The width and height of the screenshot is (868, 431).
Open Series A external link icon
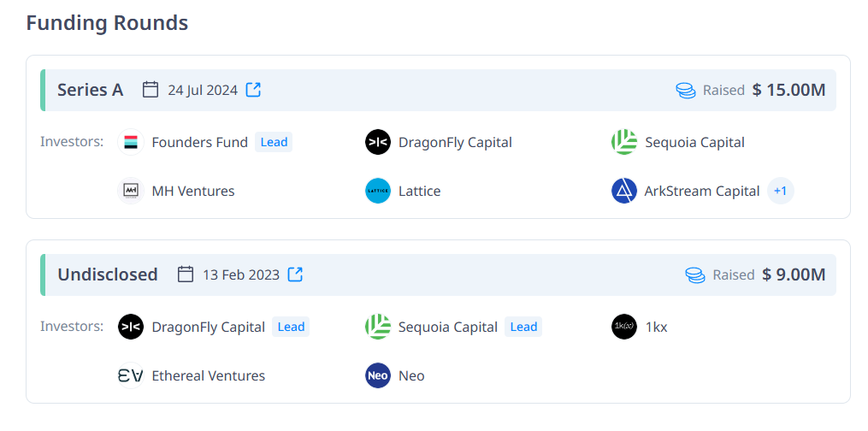pos(253,90)
